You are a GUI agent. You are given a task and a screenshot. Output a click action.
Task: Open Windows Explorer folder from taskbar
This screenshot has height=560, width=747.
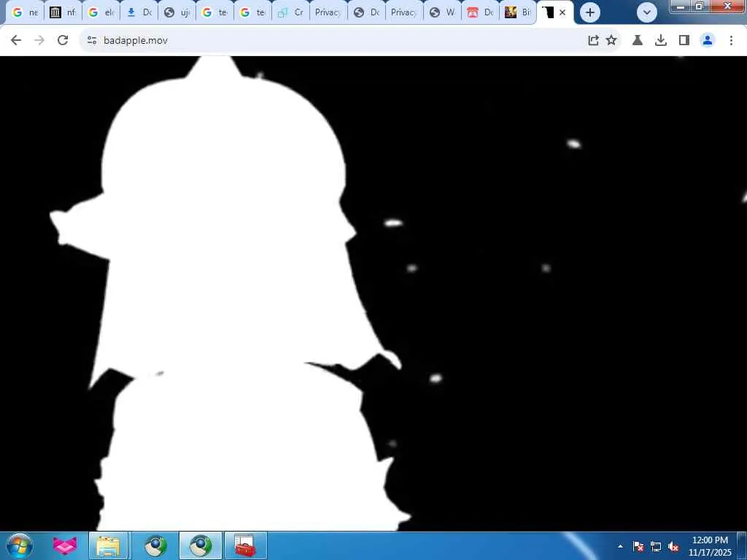(109, 545)
